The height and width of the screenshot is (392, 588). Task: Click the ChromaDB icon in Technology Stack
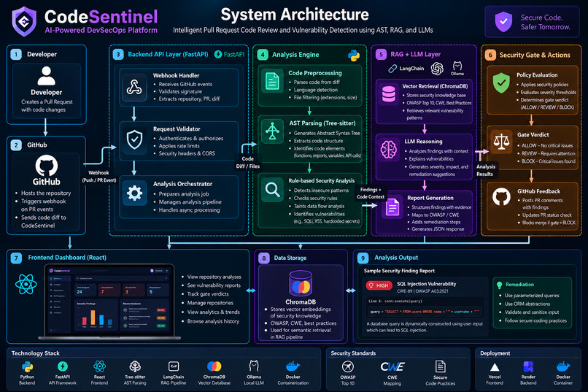coord(214,366)
